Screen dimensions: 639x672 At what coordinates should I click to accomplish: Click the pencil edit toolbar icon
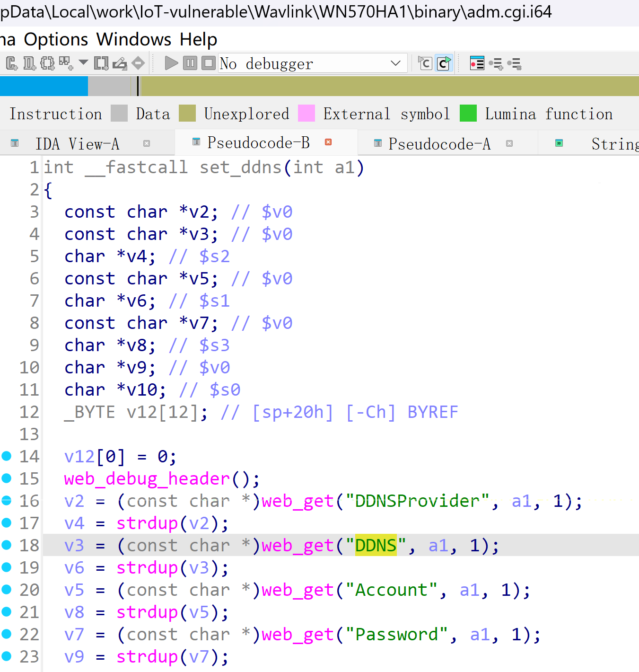[x=120, y=63]
